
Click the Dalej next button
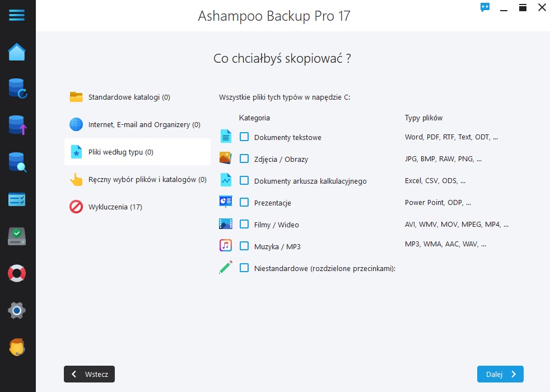500,374
